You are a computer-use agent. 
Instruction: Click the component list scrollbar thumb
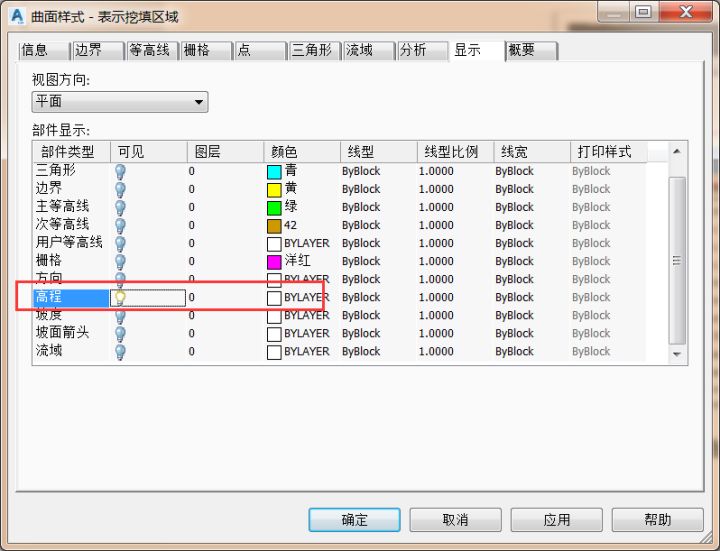pos(677,261)
